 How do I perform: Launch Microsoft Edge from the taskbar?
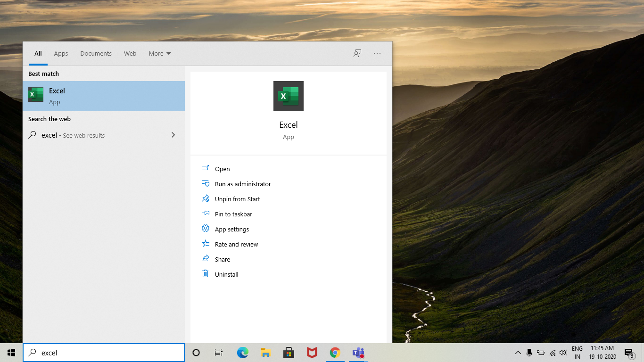[x=242, y=353]
